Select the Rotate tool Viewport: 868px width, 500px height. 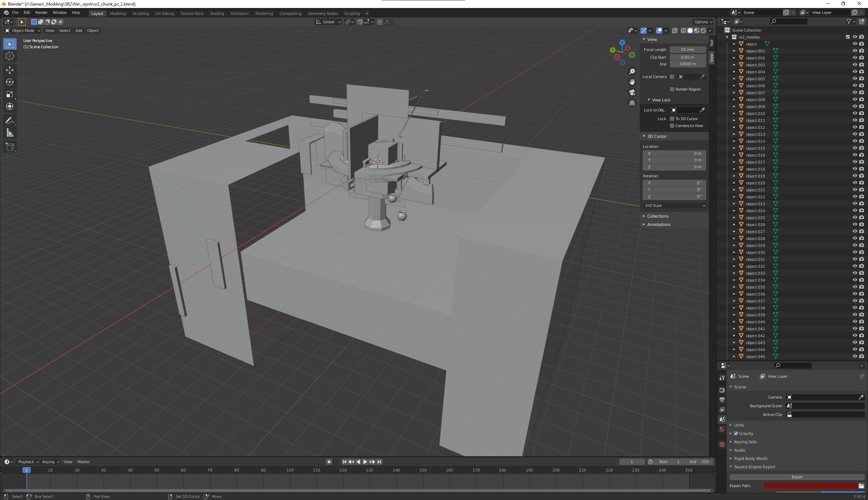[x=10, y=82]
